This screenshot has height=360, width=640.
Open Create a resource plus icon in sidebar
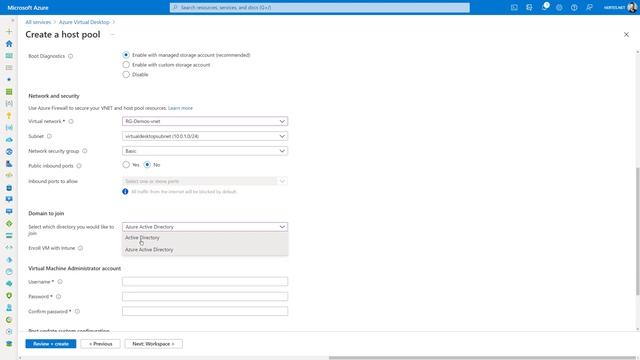click(x=9, y=31)
